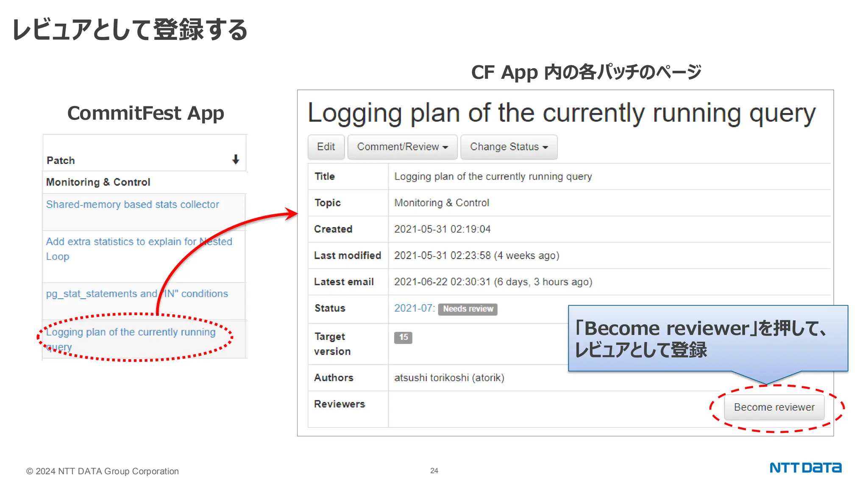Click the Needs review status badge
This screenshot has width=868, height=488.
(x=467, y=309)
